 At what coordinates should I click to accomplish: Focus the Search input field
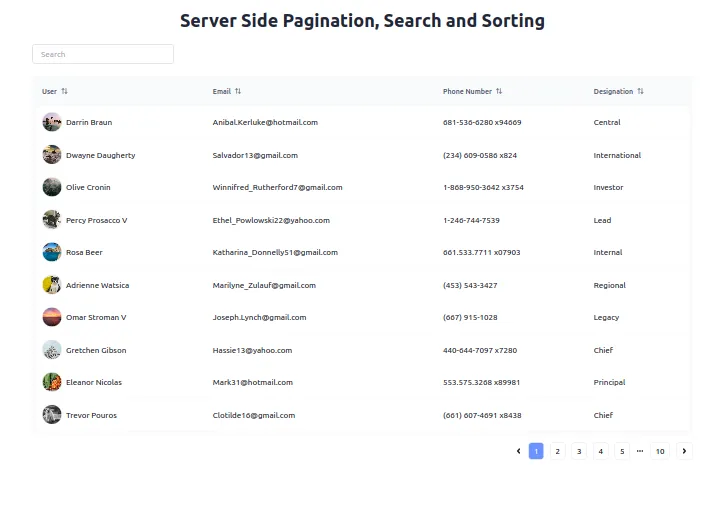coord(103,54)
